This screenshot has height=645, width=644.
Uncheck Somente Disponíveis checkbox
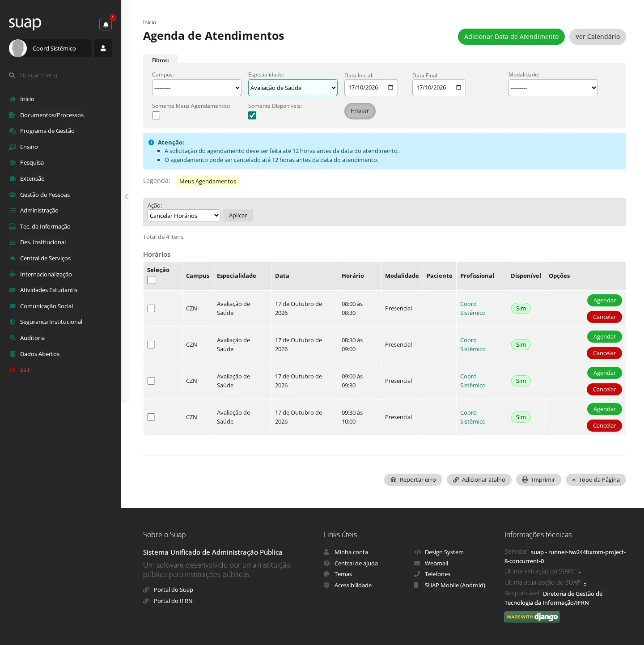pos(252,115)
